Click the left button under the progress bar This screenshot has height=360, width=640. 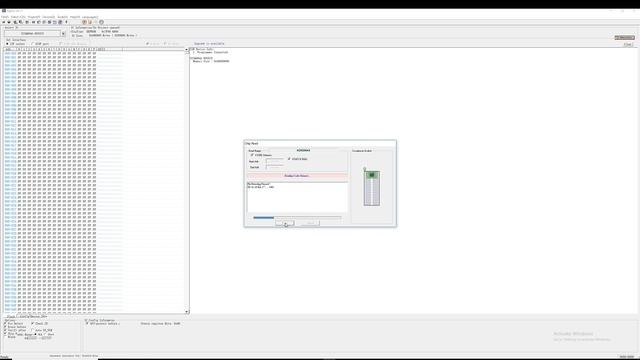pos(284,223)
